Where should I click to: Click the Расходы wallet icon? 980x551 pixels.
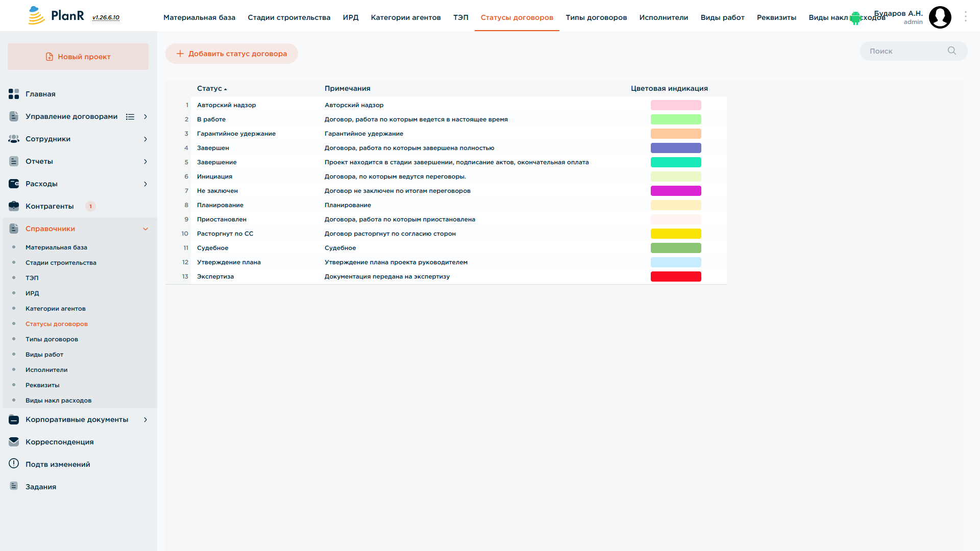tap(14, 184)
